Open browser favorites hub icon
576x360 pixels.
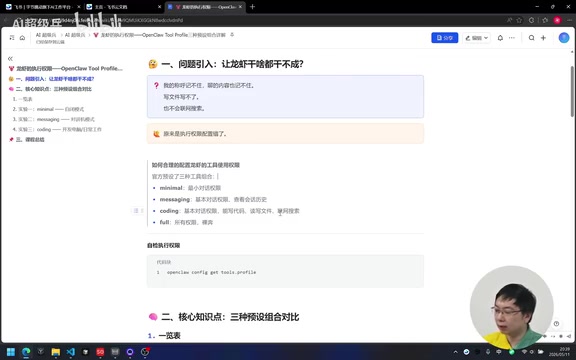click(x=545, y=20)
